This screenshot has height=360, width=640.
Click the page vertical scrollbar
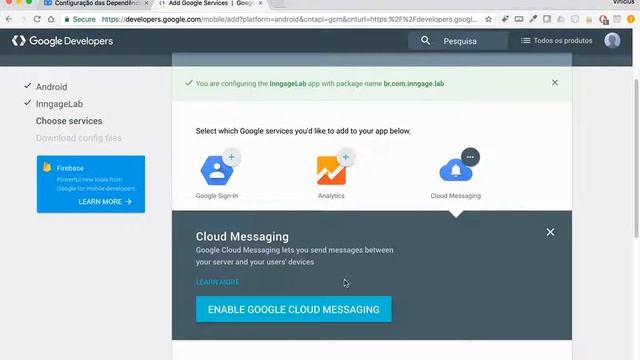636,157
